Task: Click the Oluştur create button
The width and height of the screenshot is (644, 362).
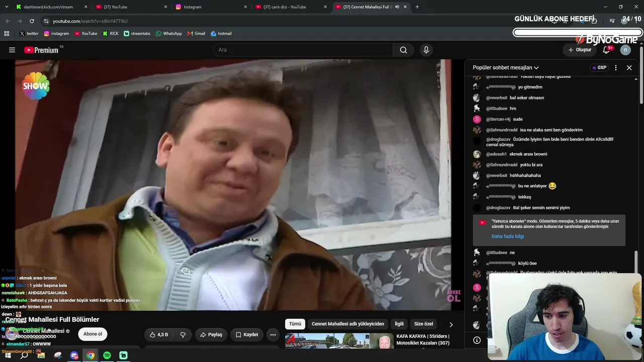Action: [580, 50]
